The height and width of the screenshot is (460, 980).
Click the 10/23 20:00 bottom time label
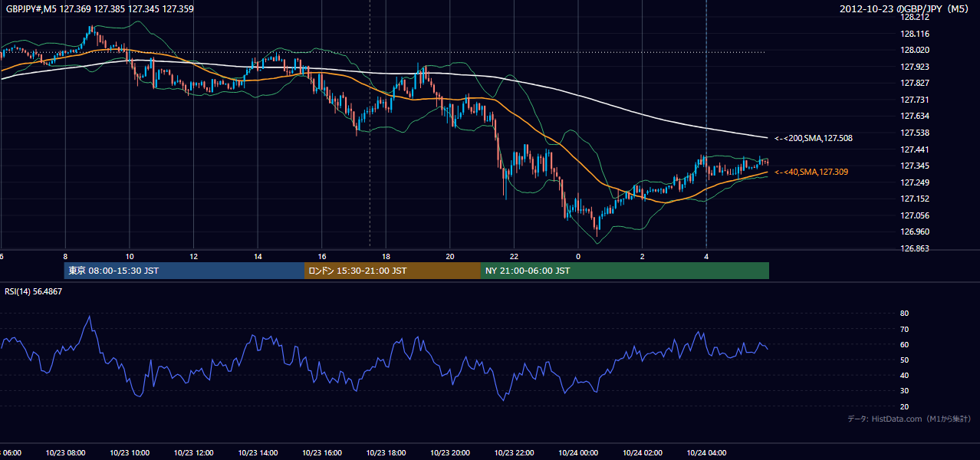tap(449, 453)
